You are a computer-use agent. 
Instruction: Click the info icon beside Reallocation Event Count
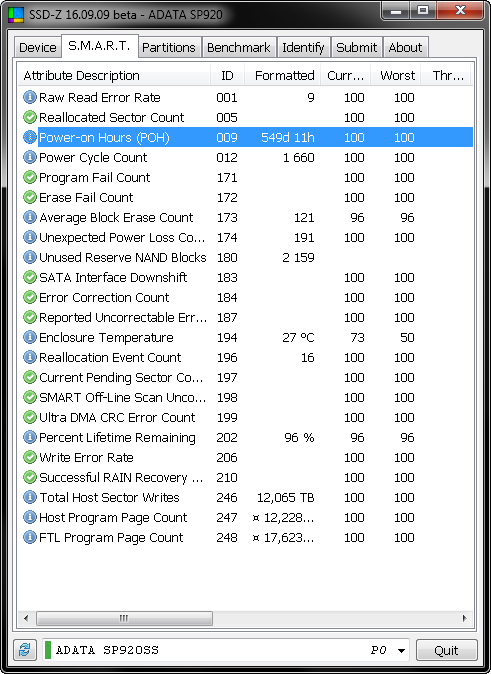coord(30,357)
